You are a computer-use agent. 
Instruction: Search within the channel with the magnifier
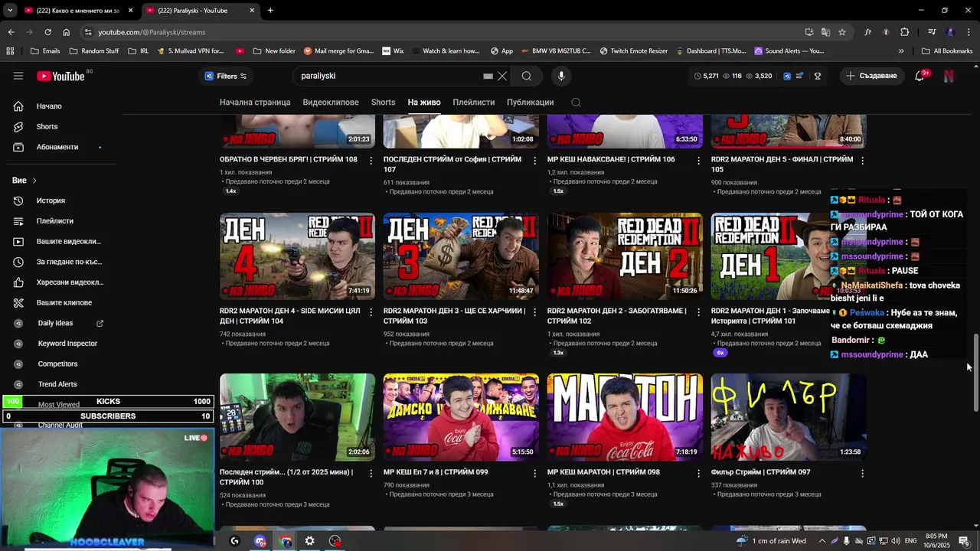576,103
